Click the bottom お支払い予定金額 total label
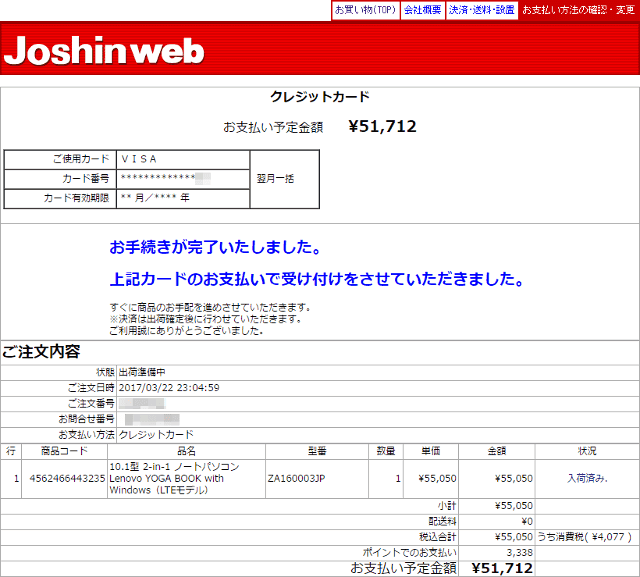This screenshot has width=640, height=577. (403, 568)
